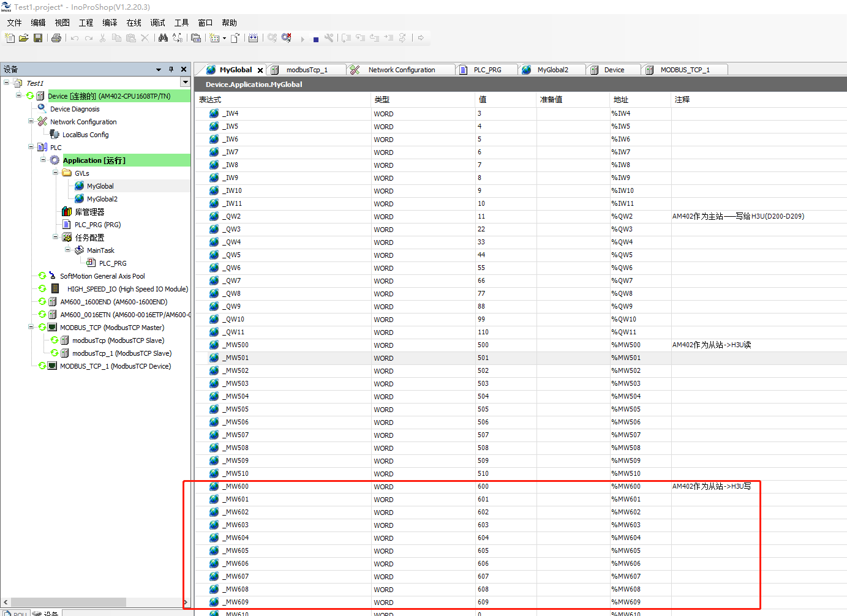Select Device Diagnosis in the device tree
847x616 pixels.
click(x=75, y=109)
